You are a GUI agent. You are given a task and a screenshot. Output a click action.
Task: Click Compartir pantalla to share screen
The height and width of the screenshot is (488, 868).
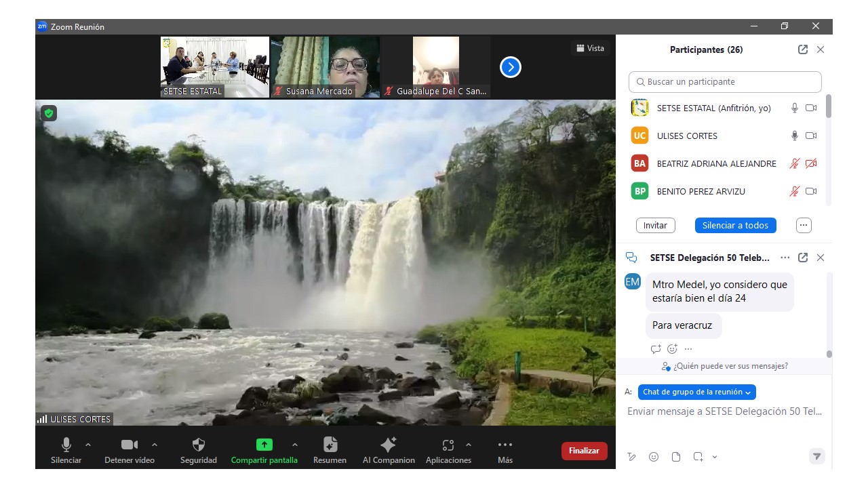coord(264,445)
